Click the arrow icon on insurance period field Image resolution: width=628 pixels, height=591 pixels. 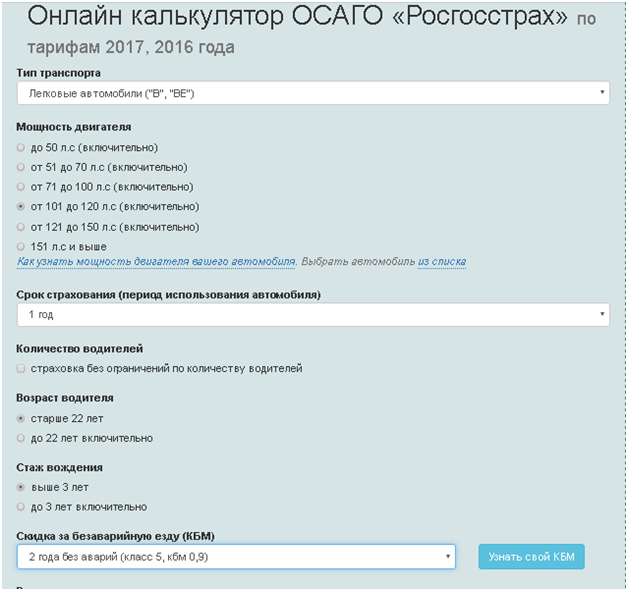(x=602, y=315)
